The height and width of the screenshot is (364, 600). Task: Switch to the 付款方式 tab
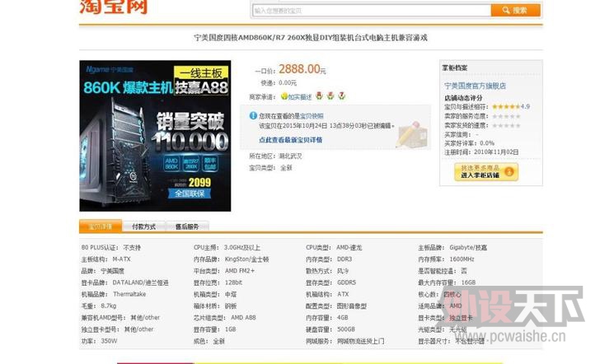[144, 226]
